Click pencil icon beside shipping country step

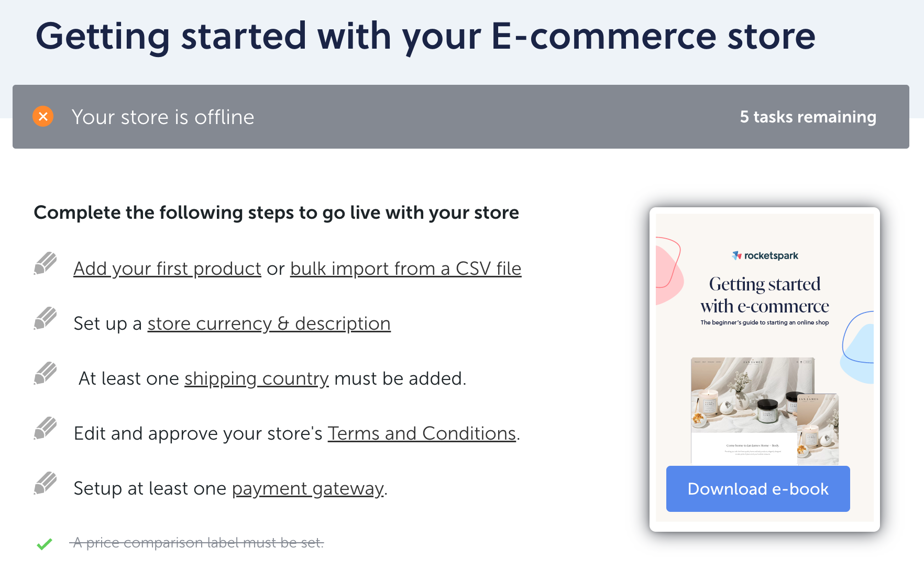tap(45, 373)
